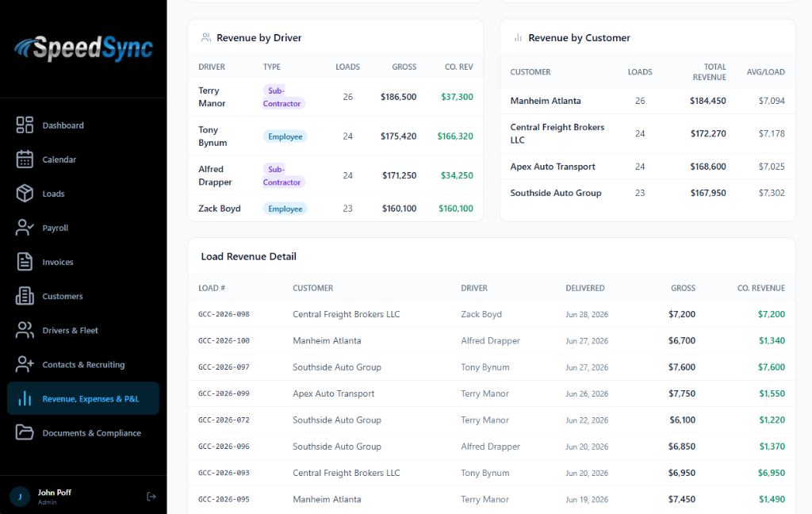Screen dimensions: 812x514
Task: Click load number GCC-2026-099
Action: click(x=224, y=393)
